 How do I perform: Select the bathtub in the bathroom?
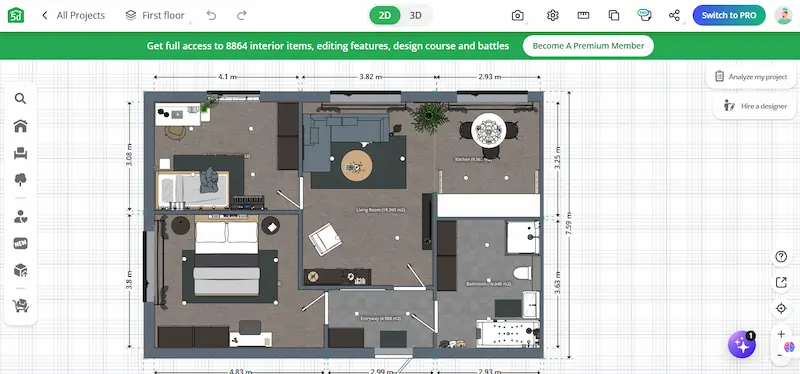[x=508, y=334]
